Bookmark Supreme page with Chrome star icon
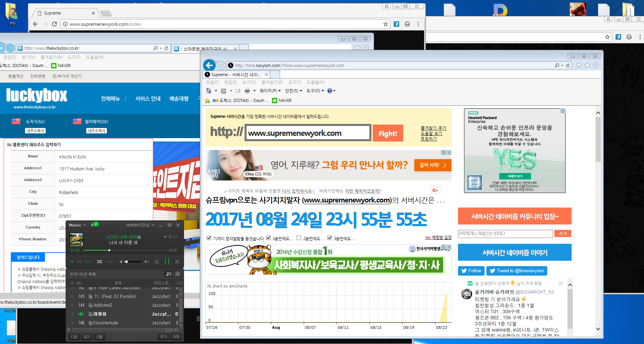This screenshot has width=644, height=344. [385, 24]
